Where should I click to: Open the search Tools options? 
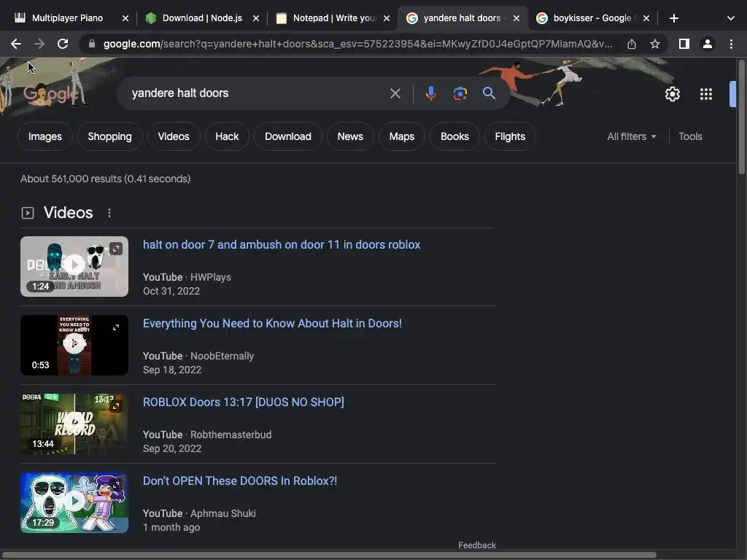click(690, 136)
